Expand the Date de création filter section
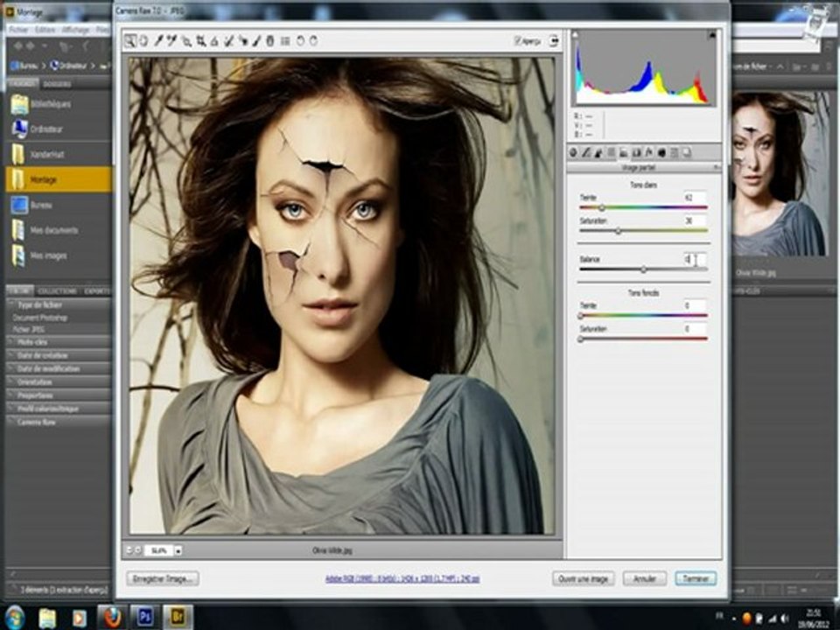Viewport: 840px width, 630px height. click(x=11, y=355)
